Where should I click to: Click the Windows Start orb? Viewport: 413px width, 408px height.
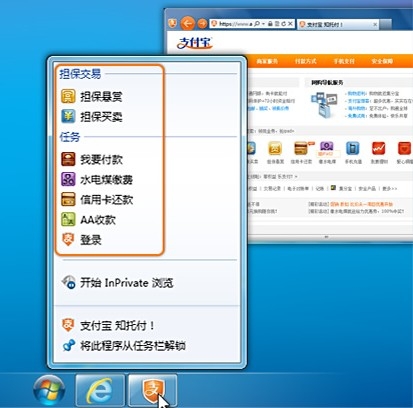pyautogui.click(x=49, y=390)
